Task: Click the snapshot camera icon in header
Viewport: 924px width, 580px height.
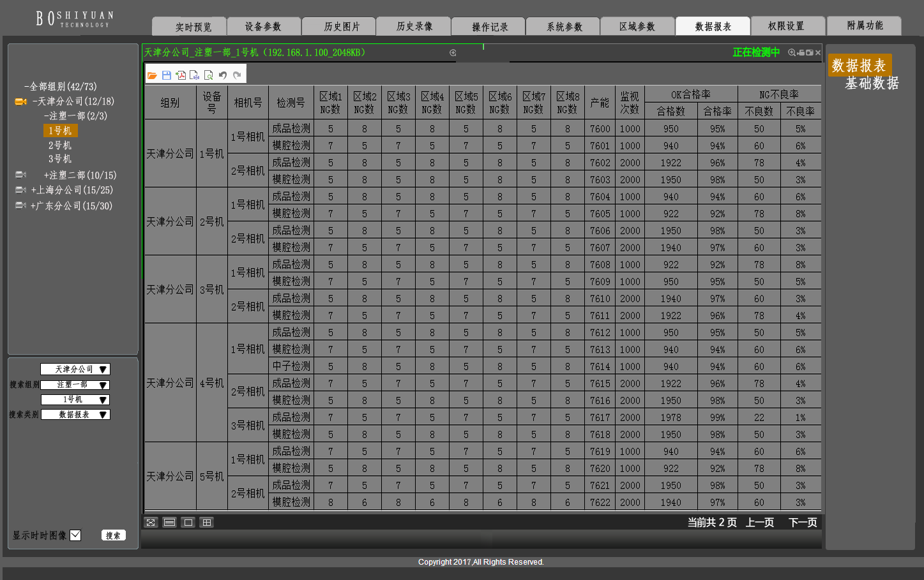Action: pos(809,53)
